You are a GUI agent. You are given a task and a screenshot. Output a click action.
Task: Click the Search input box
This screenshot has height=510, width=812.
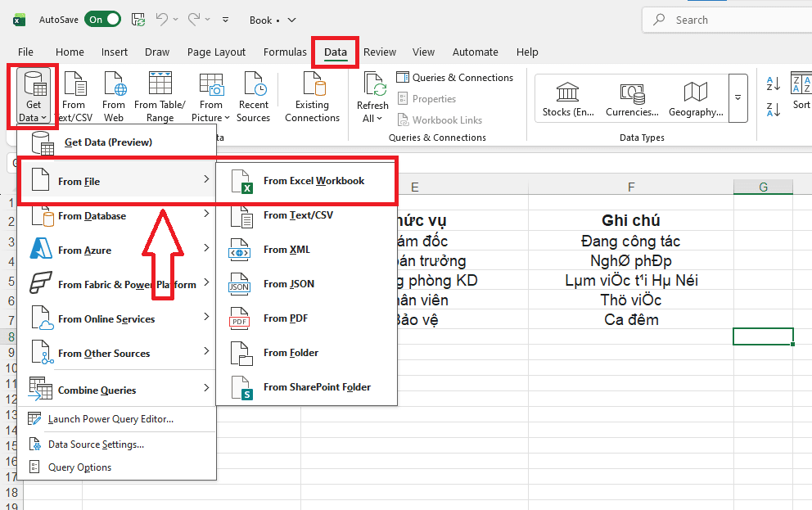click(x=727, y=20)
